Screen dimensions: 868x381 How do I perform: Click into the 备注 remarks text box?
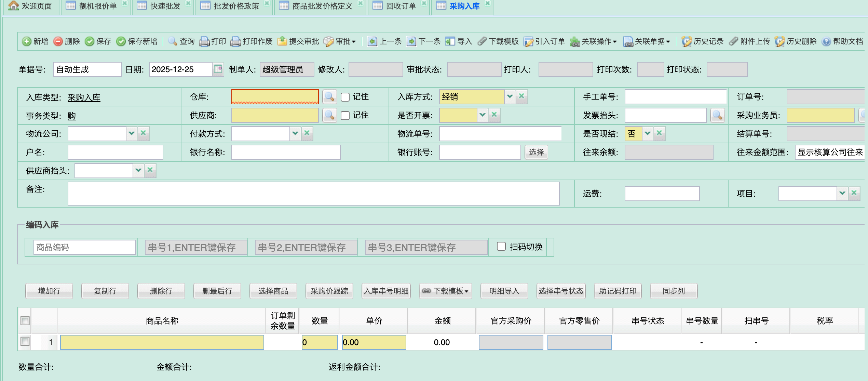[313, 194]
